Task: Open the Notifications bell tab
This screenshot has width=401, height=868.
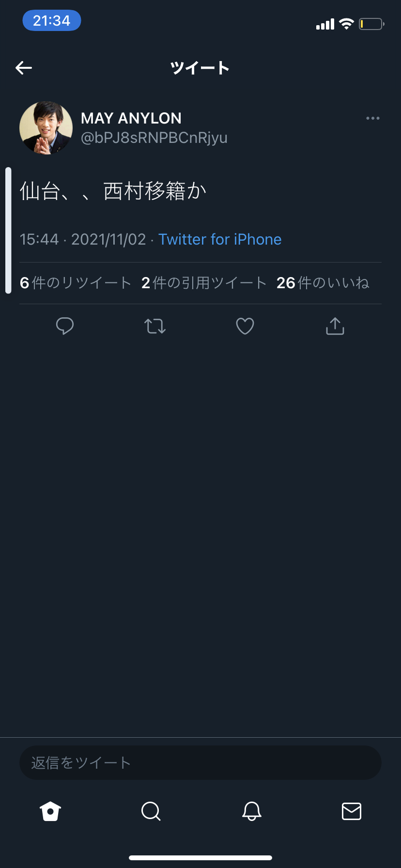Action: (x=252, y=811)
